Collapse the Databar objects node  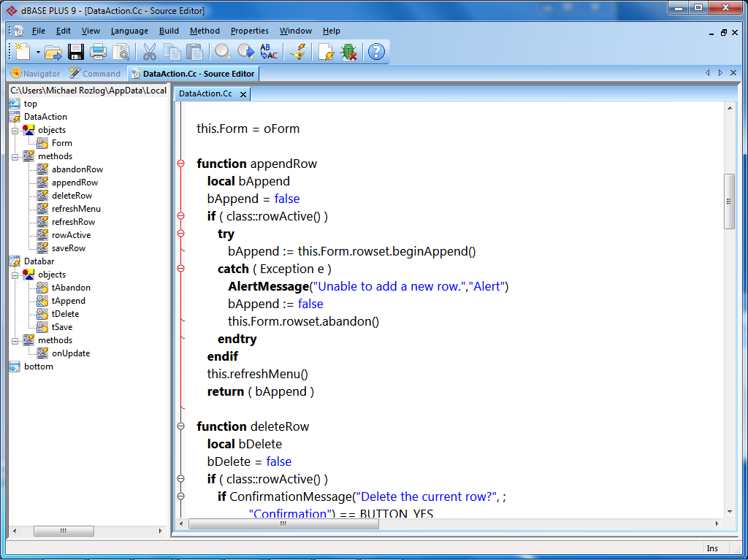point(15,275)
